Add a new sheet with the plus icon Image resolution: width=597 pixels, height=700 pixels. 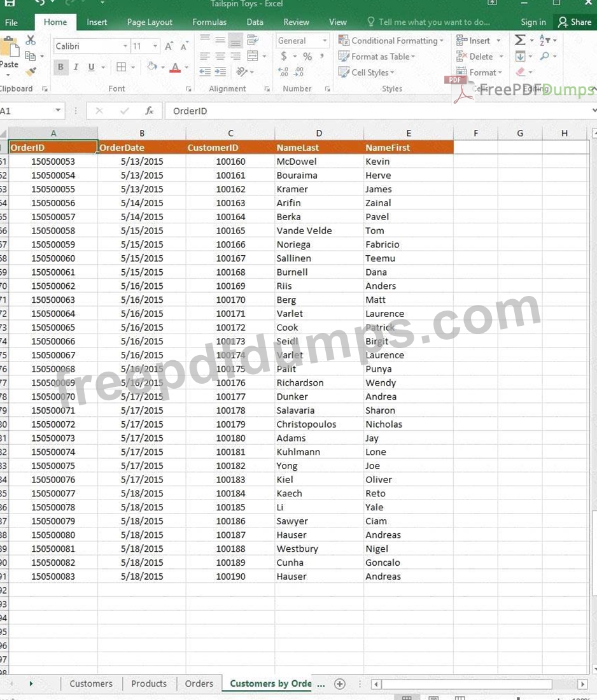pyautogui.click(x=340, y=683)
